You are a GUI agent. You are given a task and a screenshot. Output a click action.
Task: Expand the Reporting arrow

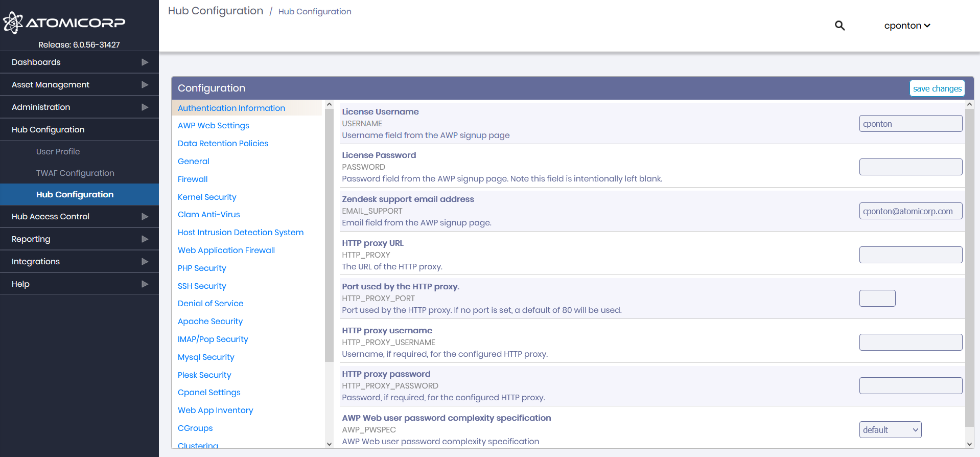coord(145,239)
